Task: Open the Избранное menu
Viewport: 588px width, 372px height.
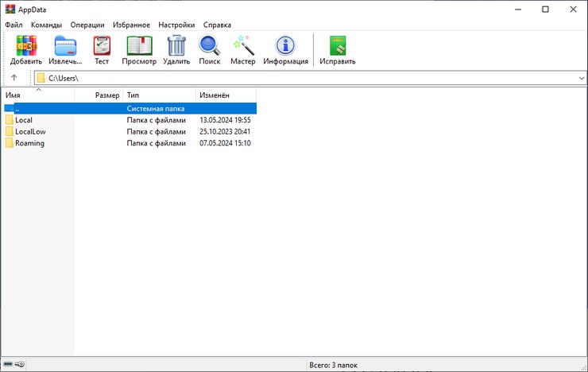Action: (131, 25)
